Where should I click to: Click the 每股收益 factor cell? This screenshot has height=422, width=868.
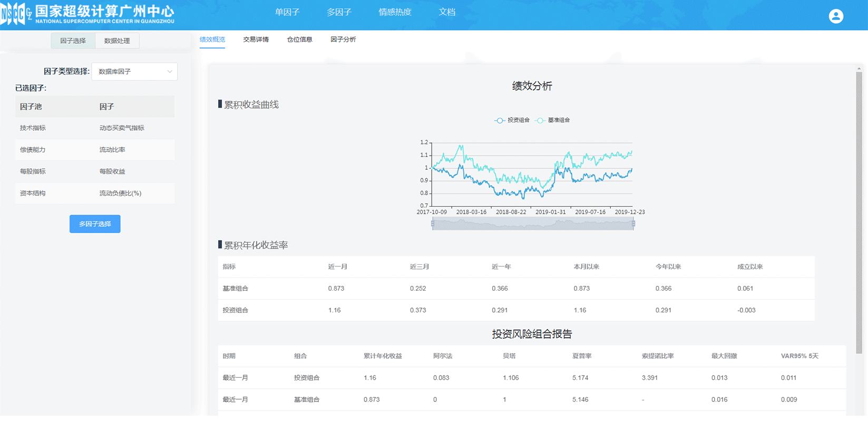112,171
